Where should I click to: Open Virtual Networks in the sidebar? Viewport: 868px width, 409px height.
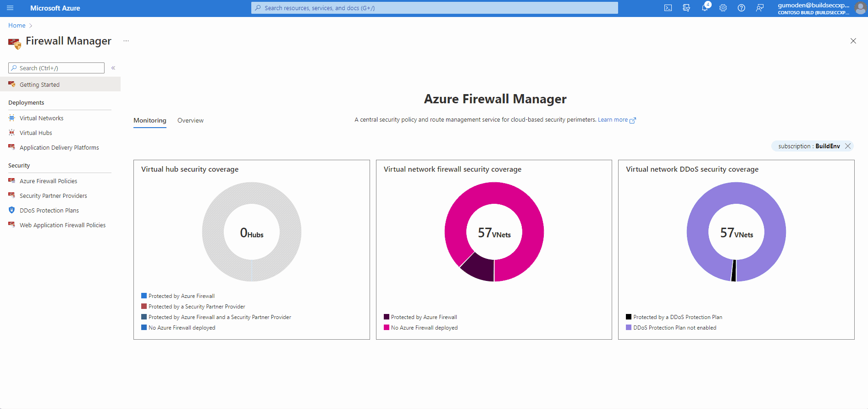41,118
